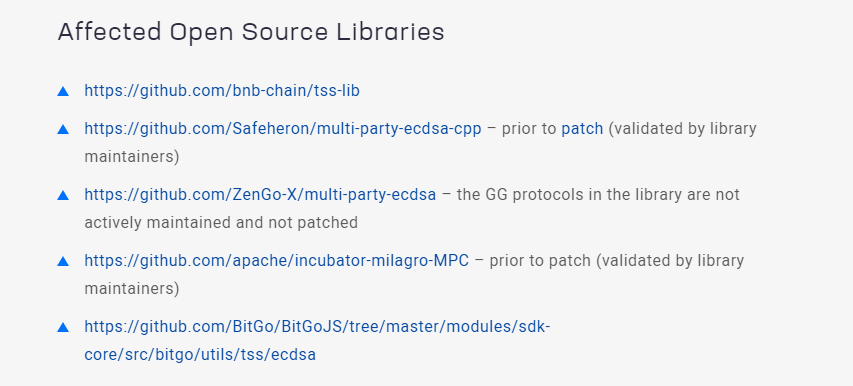
Task: Follow the blue "patch" link for Safeheron
Action: point(582,129)
